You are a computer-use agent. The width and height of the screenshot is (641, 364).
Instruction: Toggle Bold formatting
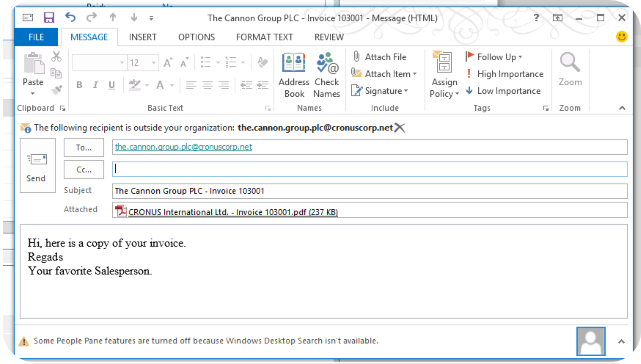79,85
